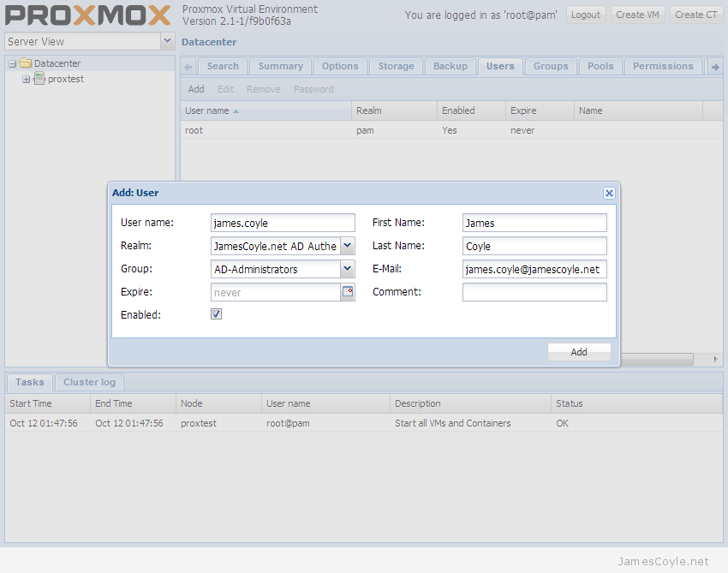The image size is (728, 573).
Task: Click the First Name input field
Action: pos(534,223)
